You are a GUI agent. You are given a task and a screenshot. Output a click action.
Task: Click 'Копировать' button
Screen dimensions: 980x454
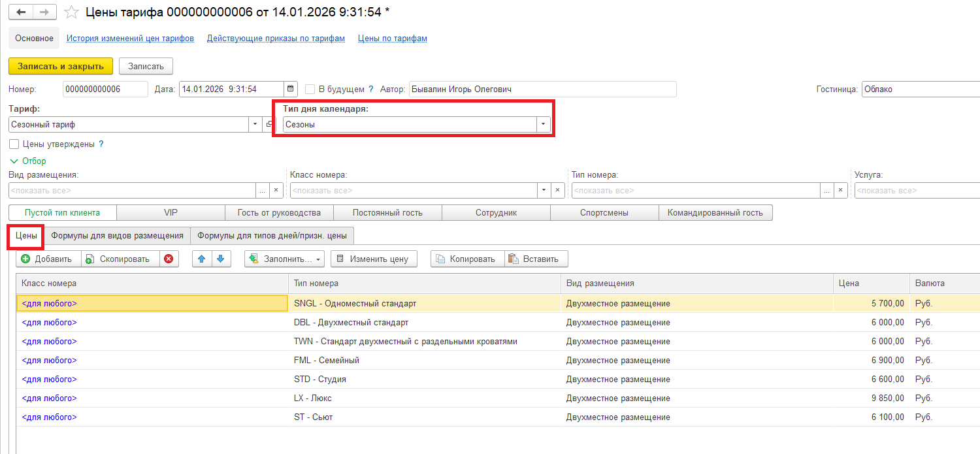point(467,259)
